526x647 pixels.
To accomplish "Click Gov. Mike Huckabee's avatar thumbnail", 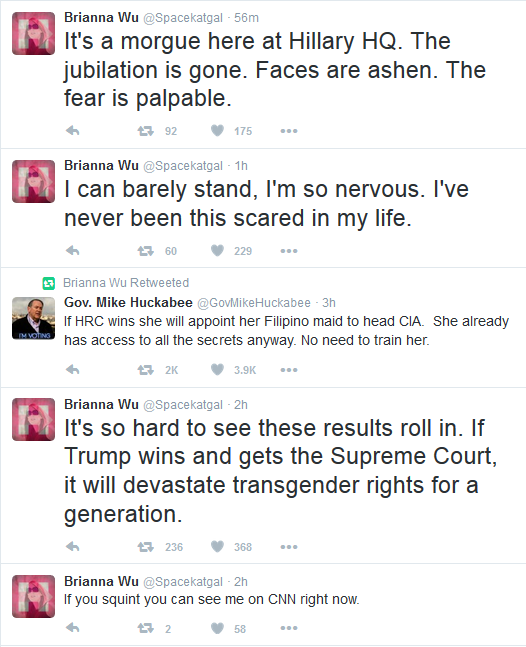I will (x=33, y=318).
